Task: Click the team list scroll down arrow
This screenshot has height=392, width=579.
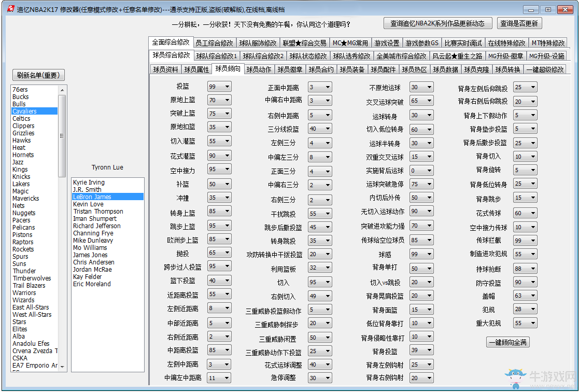Action: coord(62,367)
